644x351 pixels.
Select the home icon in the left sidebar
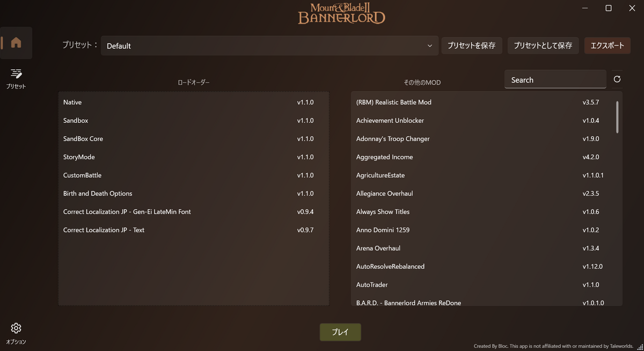(x=16, y=42)
